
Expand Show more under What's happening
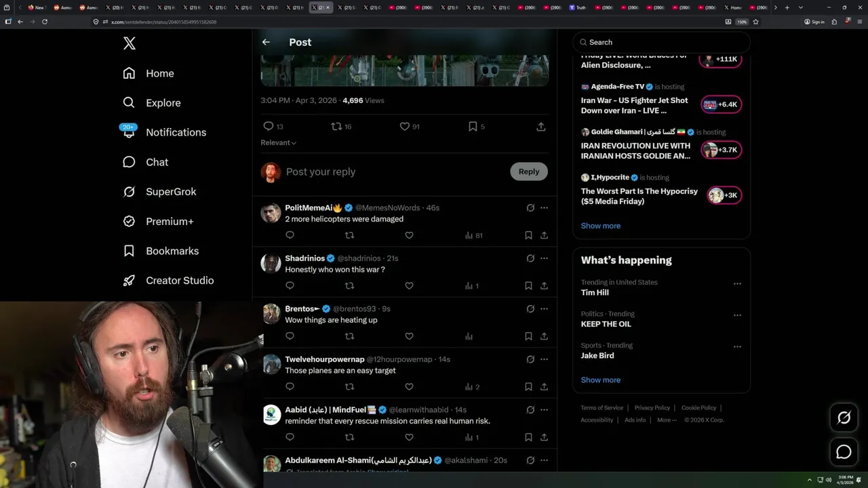[x=600, y=380]
